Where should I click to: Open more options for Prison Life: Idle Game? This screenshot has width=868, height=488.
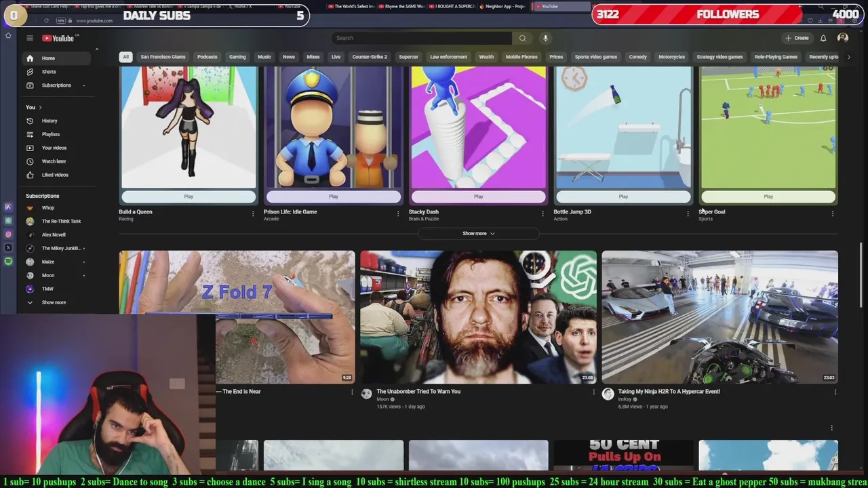tap(398, 213)
